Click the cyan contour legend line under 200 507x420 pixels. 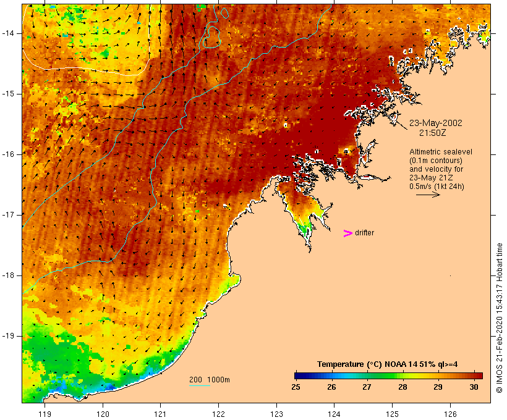[200, 385]
